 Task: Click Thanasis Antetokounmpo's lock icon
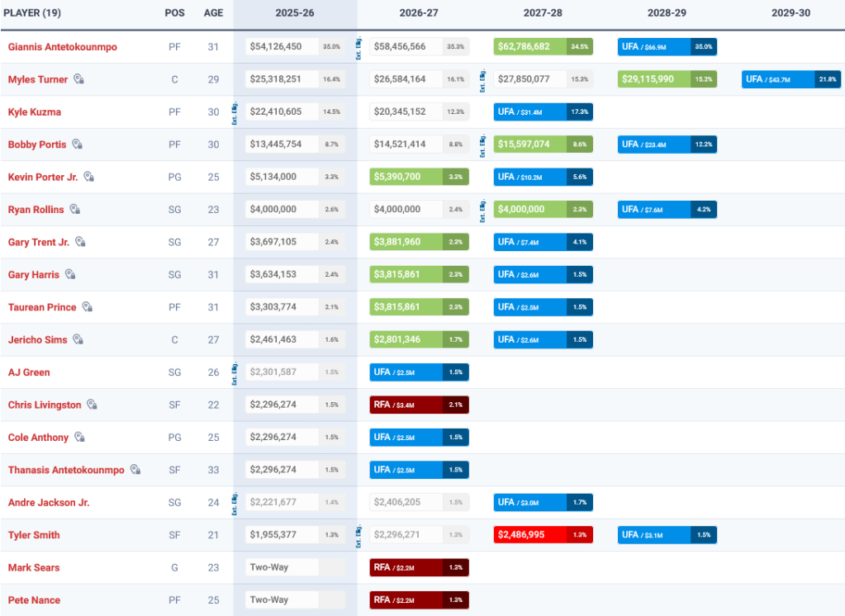point(135,470)
